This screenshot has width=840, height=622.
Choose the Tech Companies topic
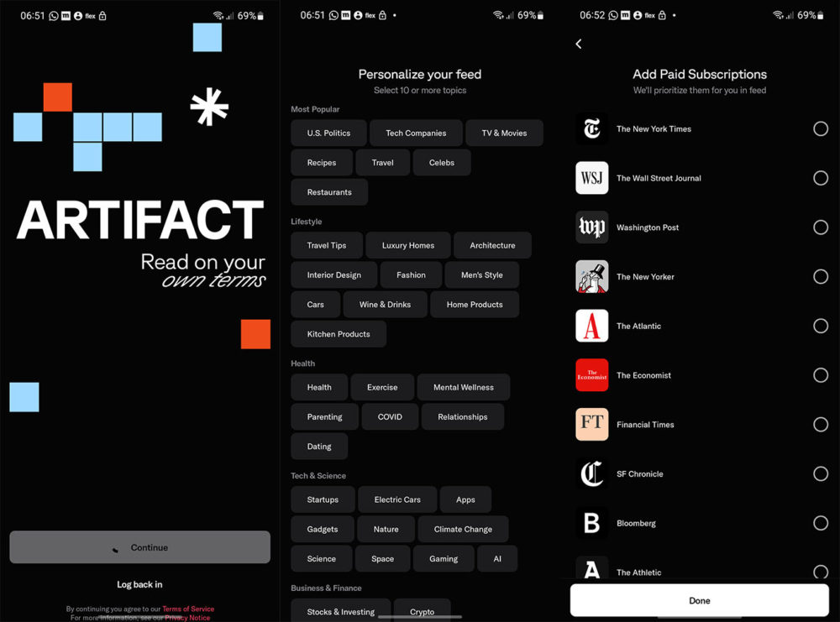click(x=416, y=133)
